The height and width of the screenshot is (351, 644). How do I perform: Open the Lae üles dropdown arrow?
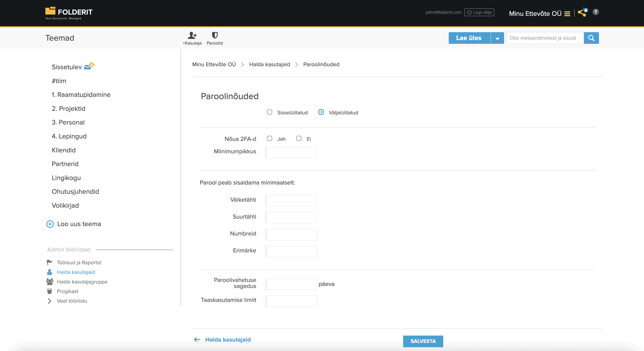click(x=497, y=38)
